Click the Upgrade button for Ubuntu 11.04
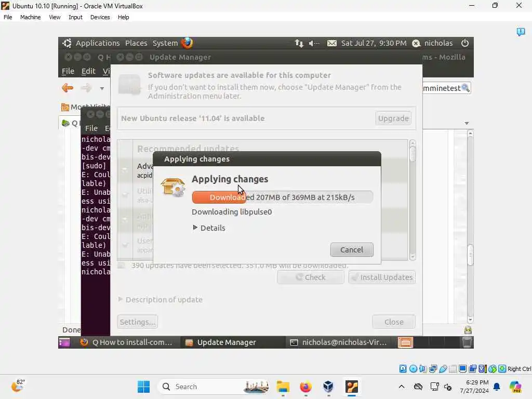Image resolution: width=532 pixels, height=399 pixels. (x=393, y=118)
